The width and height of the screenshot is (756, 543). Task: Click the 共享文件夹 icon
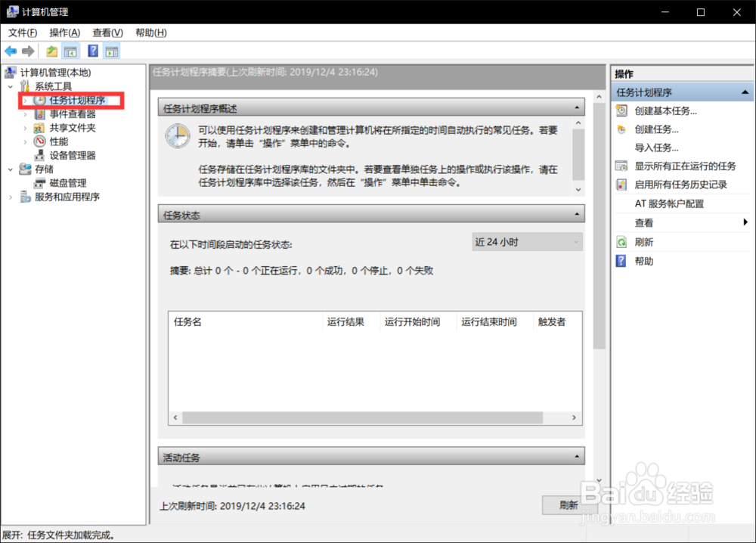[39, 129]
